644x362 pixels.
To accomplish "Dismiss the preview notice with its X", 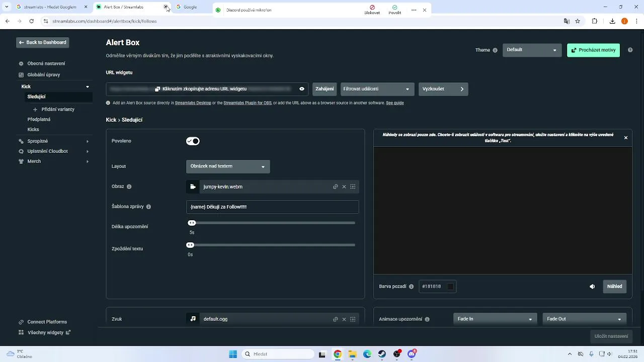I will point(626,138).
